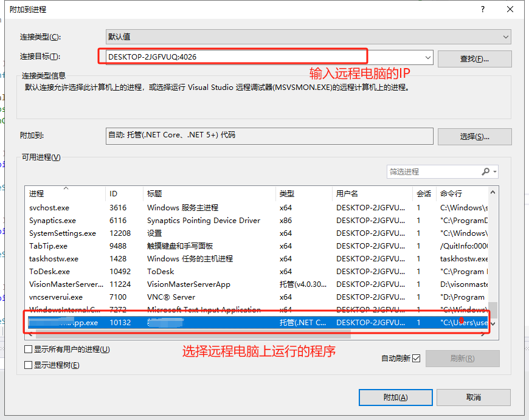529x420 pixels.
Task: Click the process list scroll down arrow
Action: coord(493,324)
